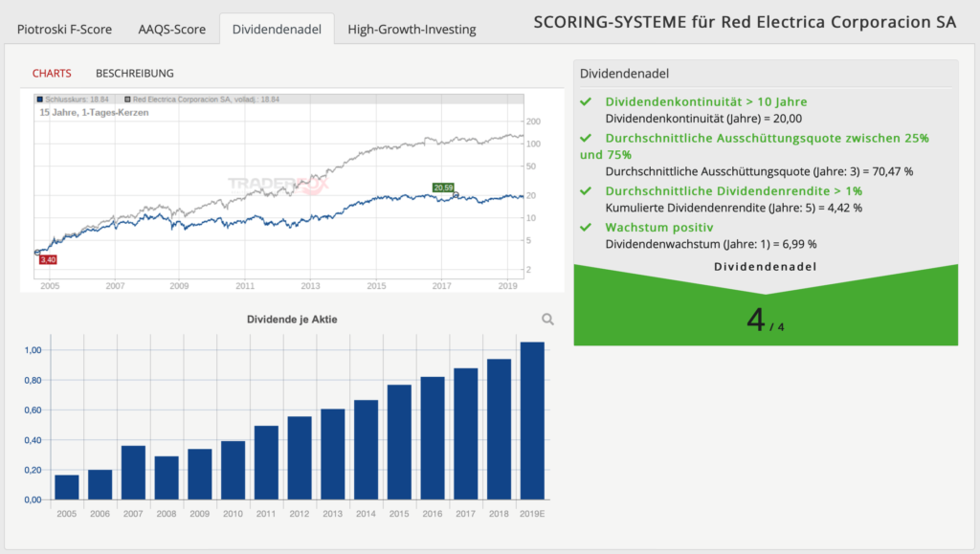Screen dimensions: 980x554
Task: Click the 'Durchschnittliche Ausschüttungsquote zwischen 25% und 75%' heading
Action: click(x=754, y=146)
